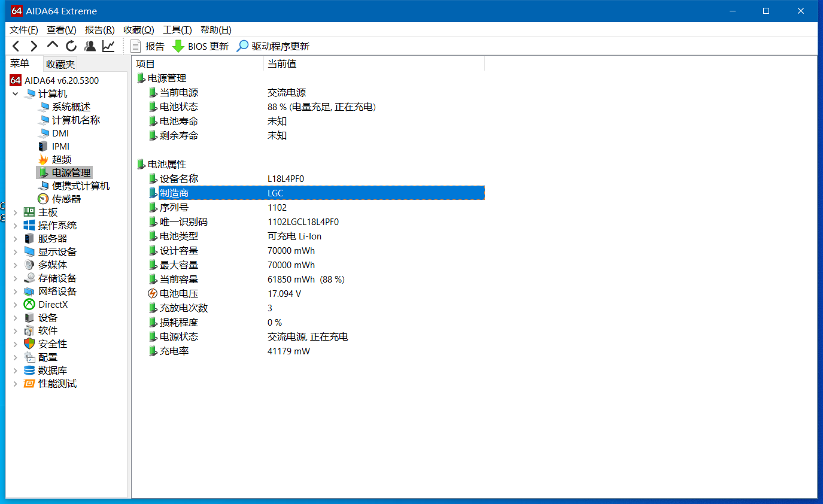Go back with the left arrow toolbar icon
823x504 pixels.
(16, 46)
